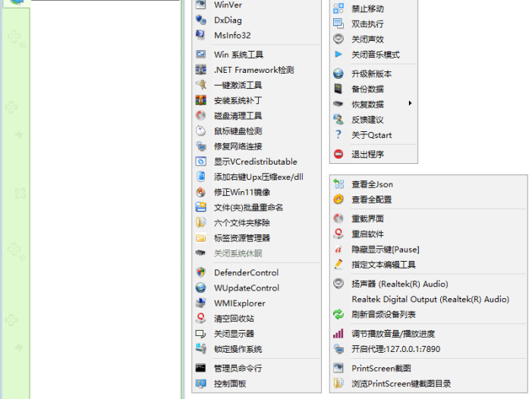Choose 重载界面 menu entry
532x399 pixels.
429,218
